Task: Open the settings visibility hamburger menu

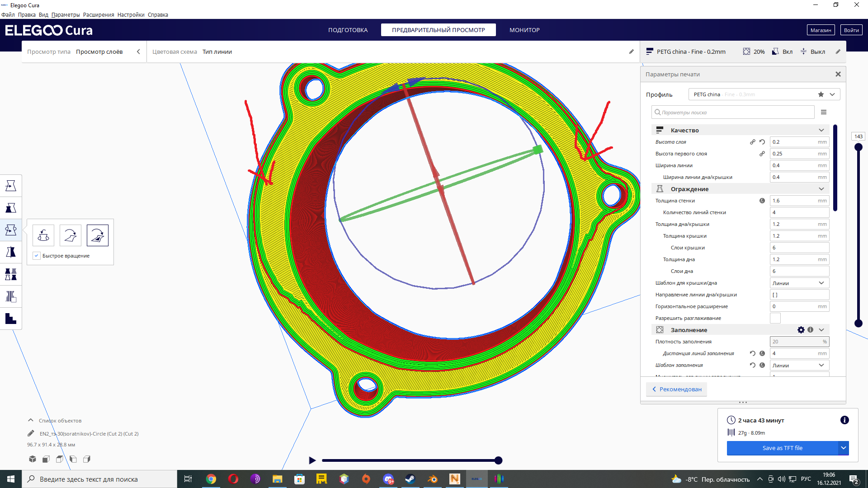Action: (824, 112)
